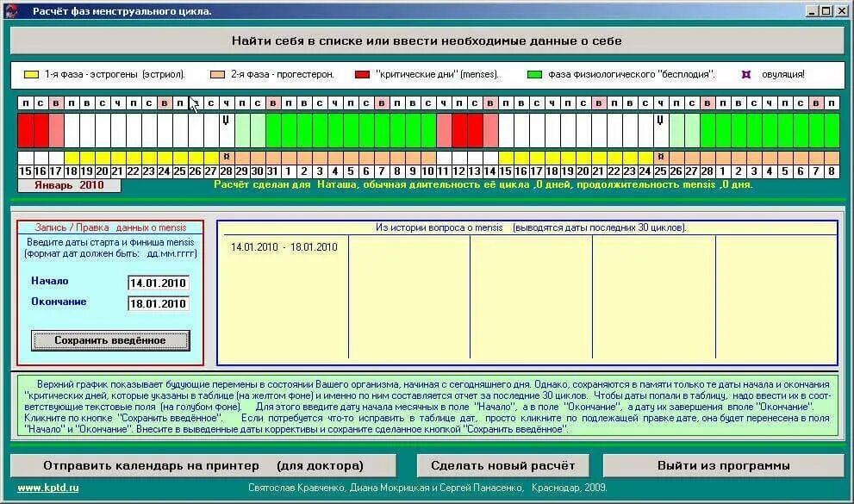Click the red 'критические дни' legend swatch
Image resolution: width=854 pixels, height=504 pixels.
(362, 75)
